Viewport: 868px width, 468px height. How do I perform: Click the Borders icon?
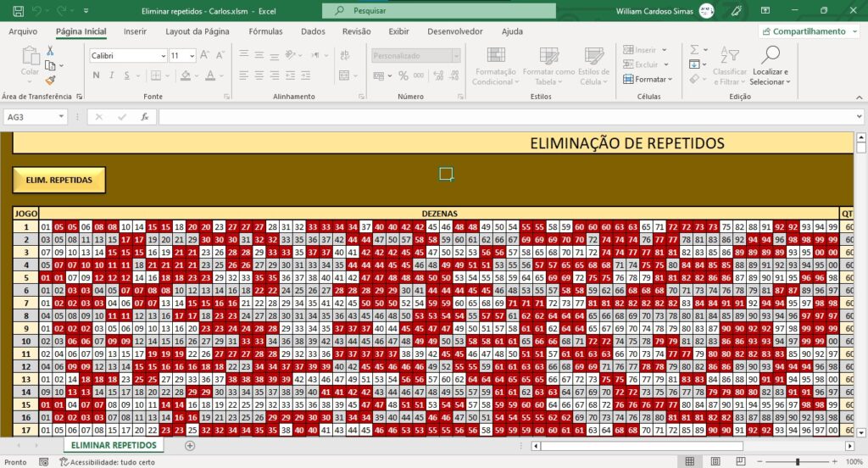(x=156, y=75)
